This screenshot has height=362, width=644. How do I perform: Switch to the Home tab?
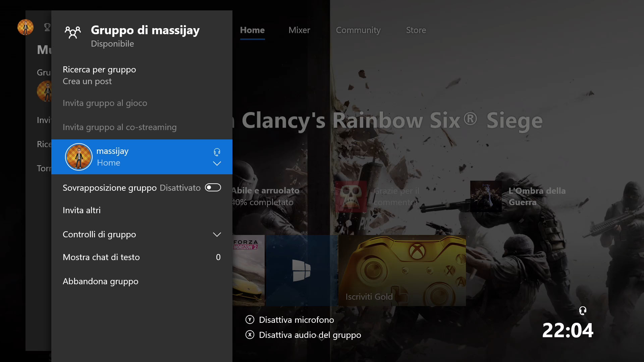pyautogui.click(x=252, y=30)
